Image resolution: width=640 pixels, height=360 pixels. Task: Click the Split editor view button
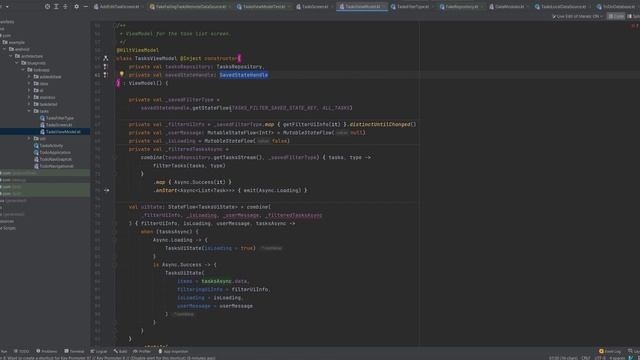633,16
